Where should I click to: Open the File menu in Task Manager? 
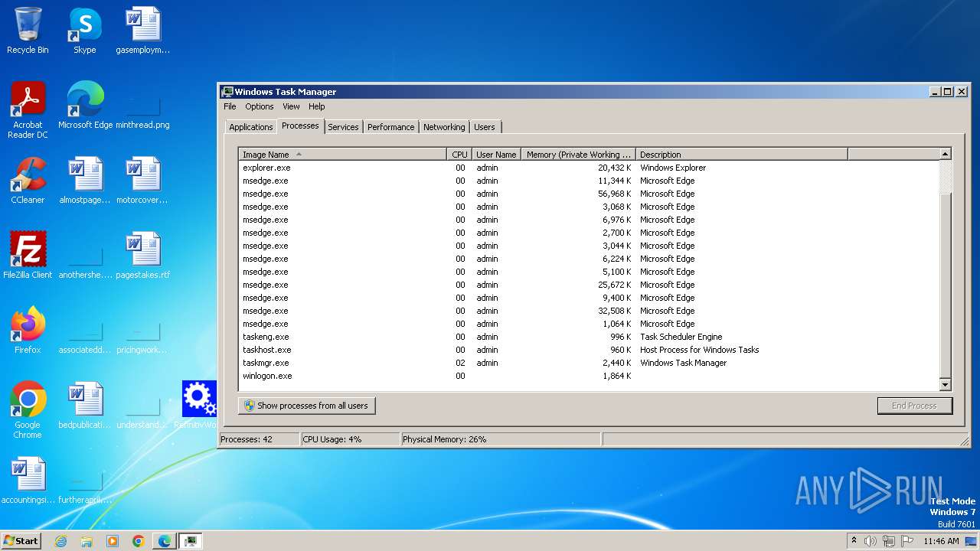[x=230, y=106]
